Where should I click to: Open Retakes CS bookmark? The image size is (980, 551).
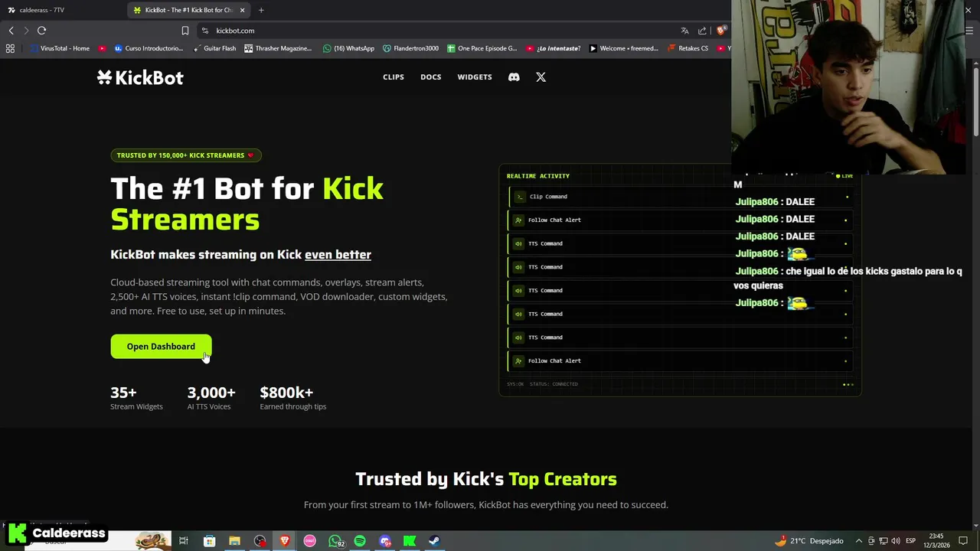[688, 48]
